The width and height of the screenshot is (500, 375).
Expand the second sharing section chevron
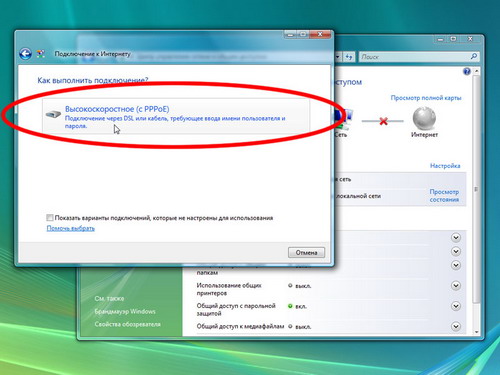[456, 251]
